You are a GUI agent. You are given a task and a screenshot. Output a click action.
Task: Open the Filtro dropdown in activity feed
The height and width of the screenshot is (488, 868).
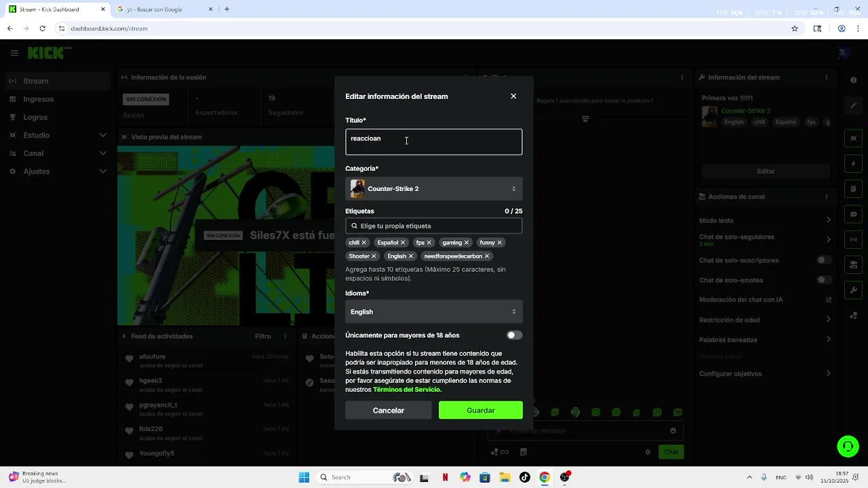(x=262, y=336)
